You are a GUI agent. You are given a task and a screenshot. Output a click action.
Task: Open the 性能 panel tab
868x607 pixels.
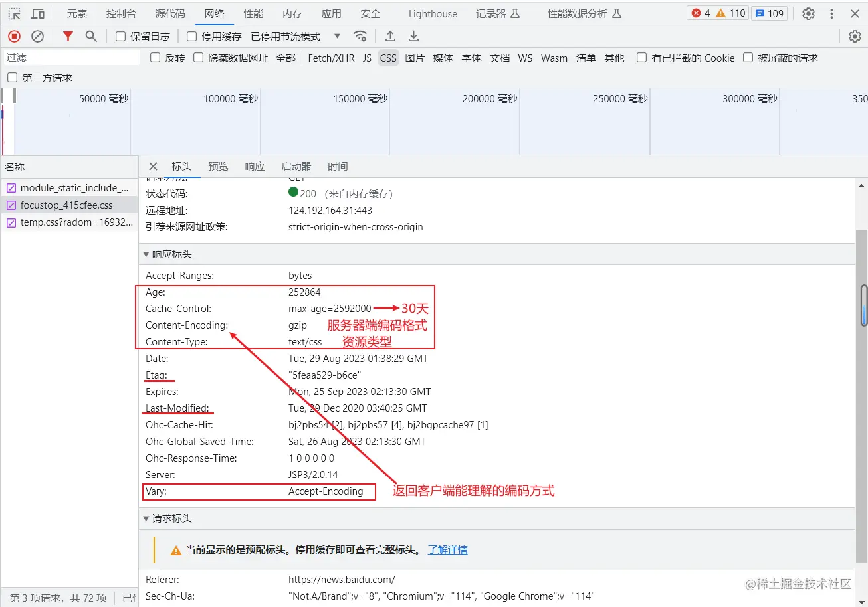tap(253, 13)
